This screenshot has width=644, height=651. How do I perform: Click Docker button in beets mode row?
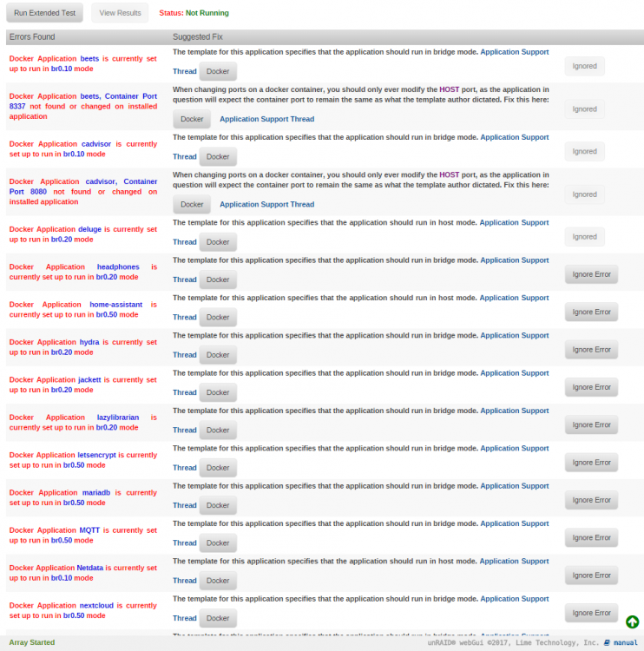point(218,71)
